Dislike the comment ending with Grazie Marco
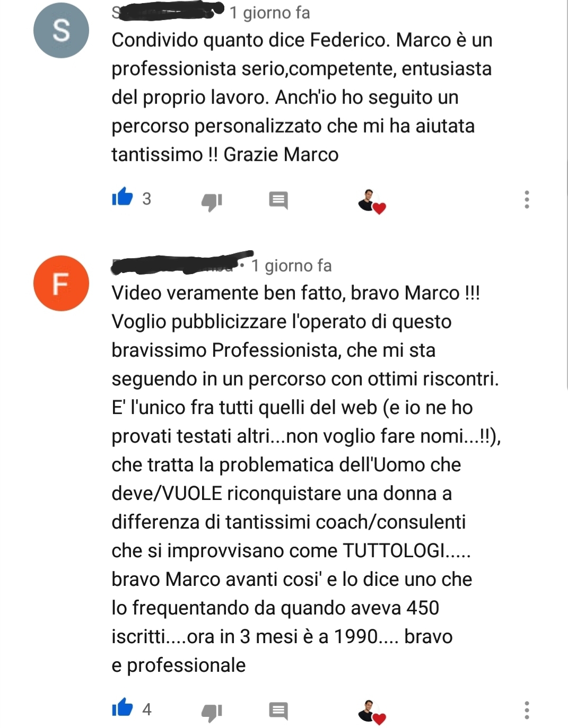568x728 pixels. (212, 201)
